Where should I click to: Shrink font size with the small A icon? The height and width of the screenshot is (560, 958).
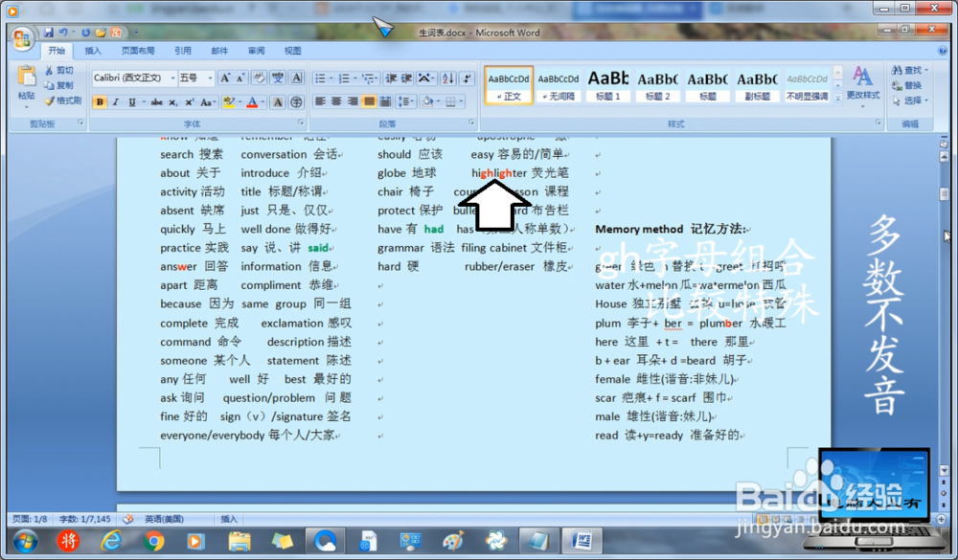pyautogui.click(x=240, y=78)
